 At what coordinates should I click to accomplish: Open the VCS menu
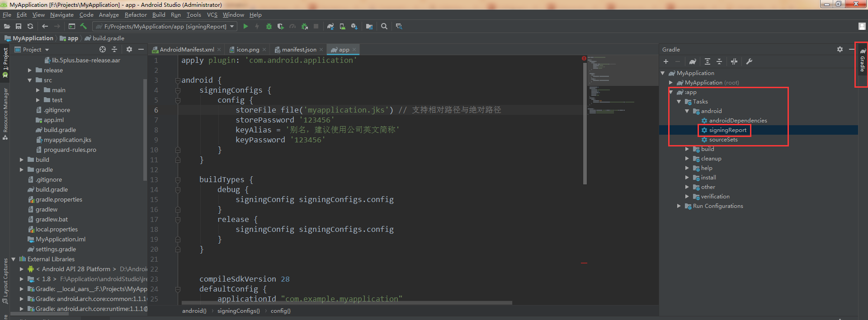tap(212, 15)
